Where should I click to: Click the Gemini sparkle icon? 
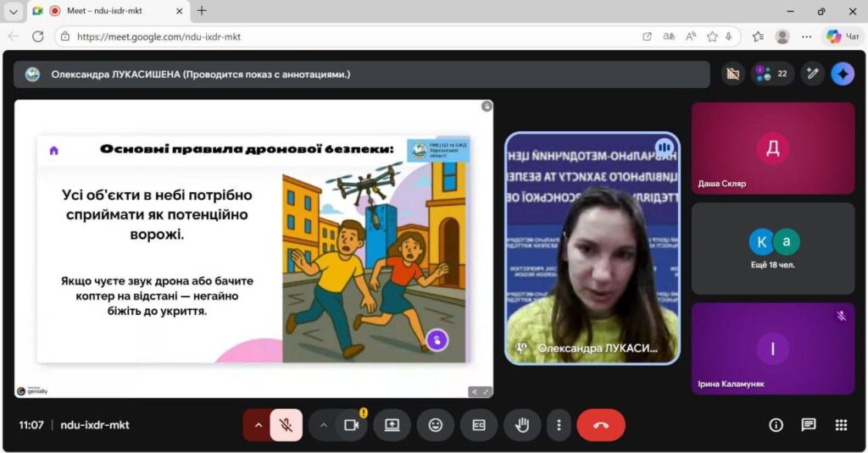pos(843,74)
